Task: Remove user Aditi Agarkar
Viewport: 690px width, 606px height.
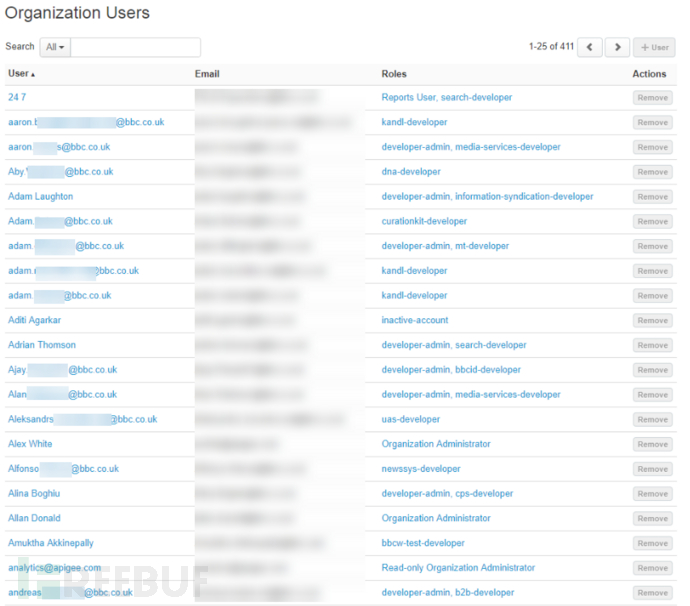Action: pos(653,320)
